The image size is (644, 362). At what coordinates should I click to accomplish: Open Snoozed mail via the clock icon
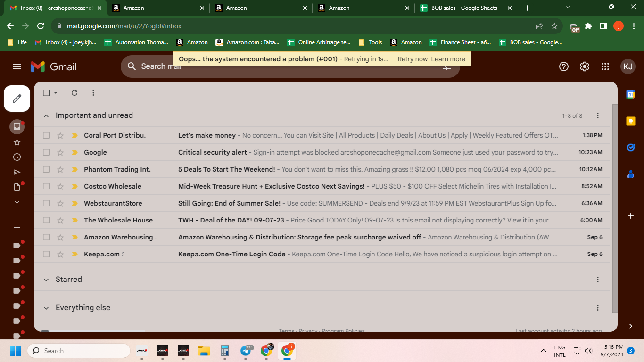click(17, 157)
